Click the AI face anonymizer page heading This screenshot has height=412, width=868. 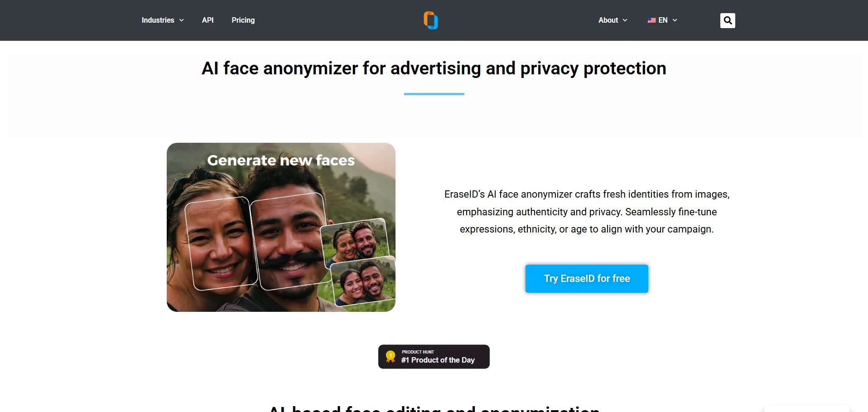click(434, 68)
